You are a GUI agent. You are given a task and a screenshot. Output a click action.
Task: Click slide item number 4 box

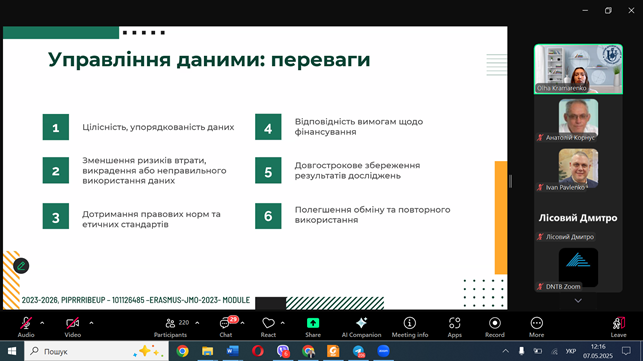click(268, 127)
